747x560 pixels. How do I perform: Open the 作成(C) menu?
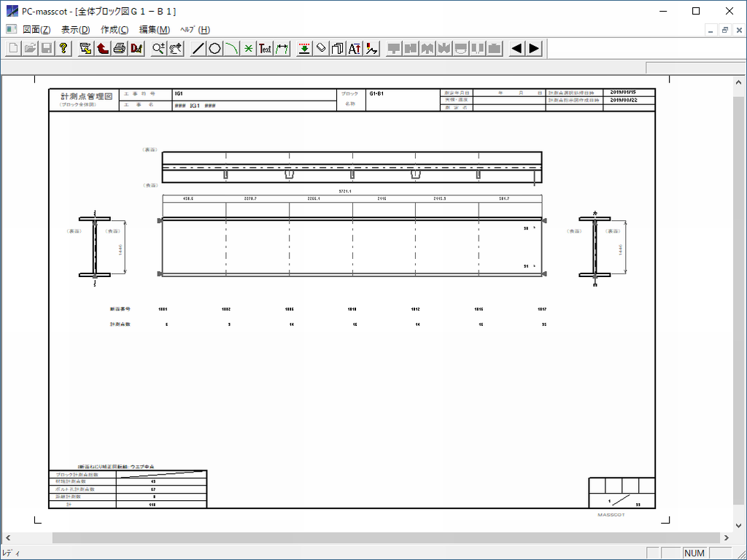(x=115, y=30)
